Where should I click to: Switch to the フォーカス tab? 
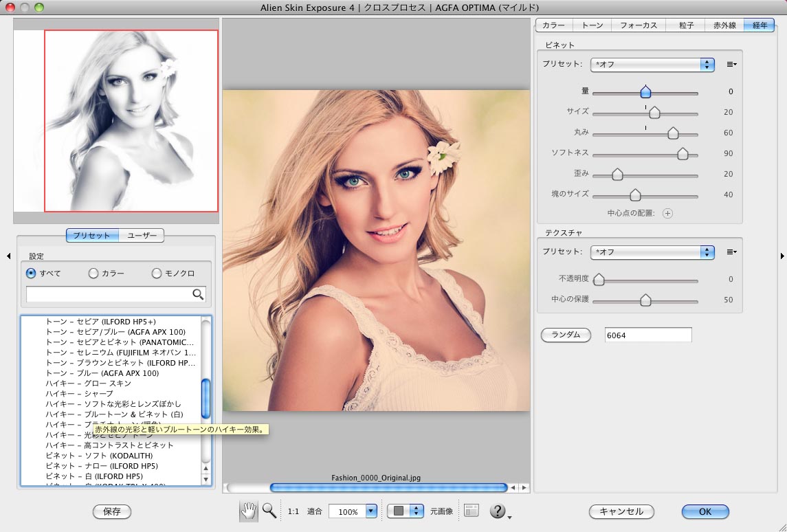click(x=639, y=25)
